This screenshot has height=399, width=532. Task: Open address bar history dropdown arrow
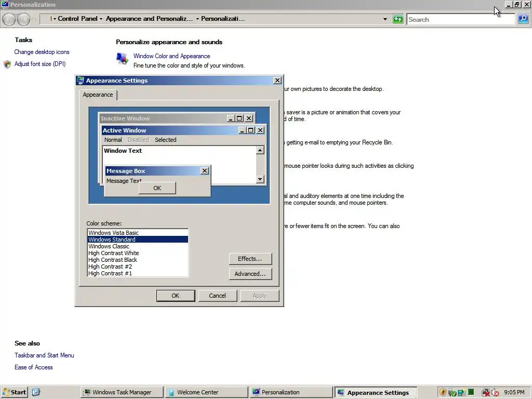385,19
